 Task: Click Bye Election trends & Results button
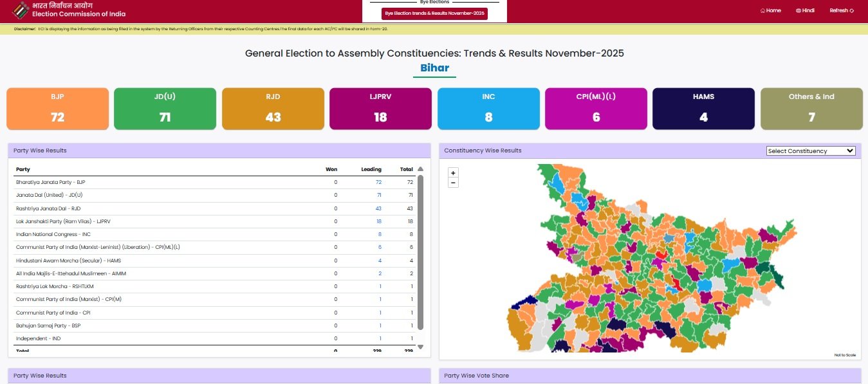[x=434, y=14]
